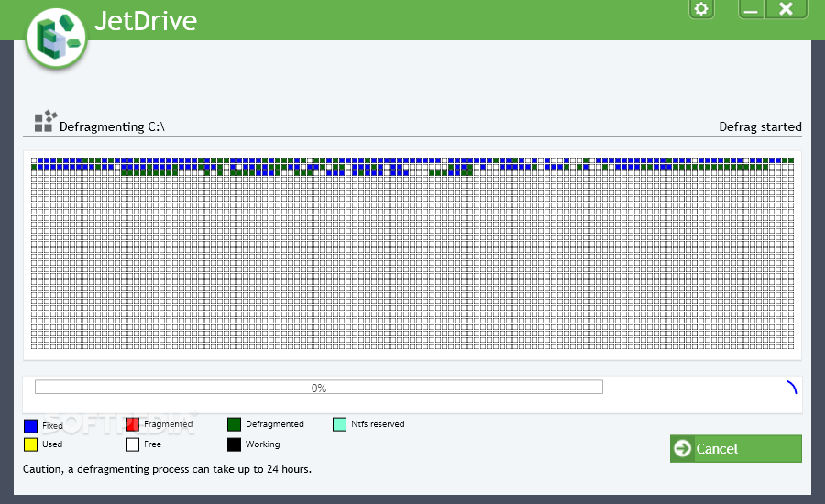The image size is (825, 504).
Task: Click the caution message about 24 hours
Action: pyautogui.click(x=168, y=469)
